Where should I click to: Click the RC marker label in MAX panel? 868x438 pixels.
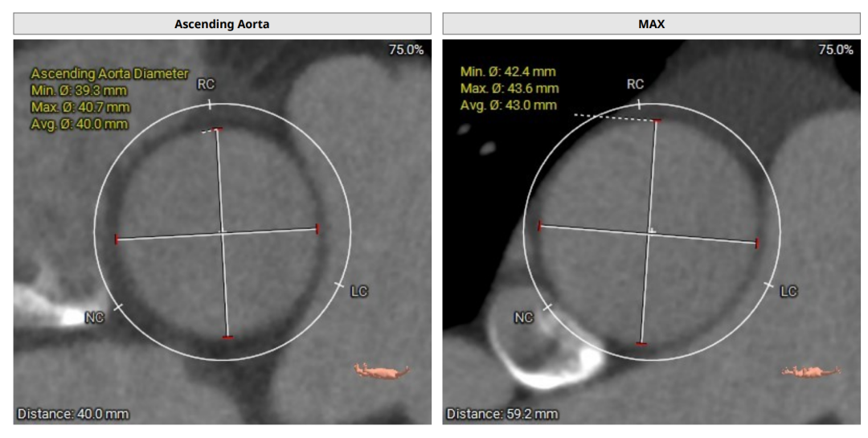point(635,84)
